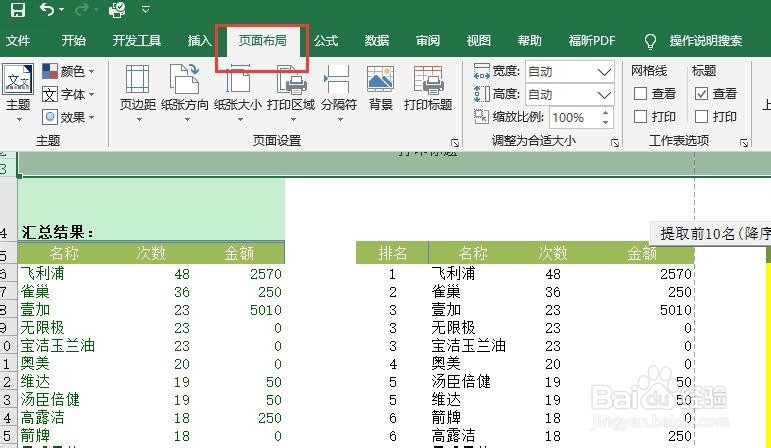This screenshot has height=448, width=771.
Task: Click the width icon beside 宽度
Action: (481, 71)
